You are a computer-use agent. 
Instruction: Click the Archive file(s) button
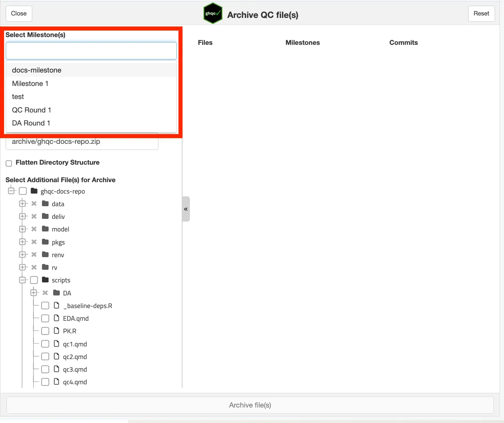coord(250,405)
